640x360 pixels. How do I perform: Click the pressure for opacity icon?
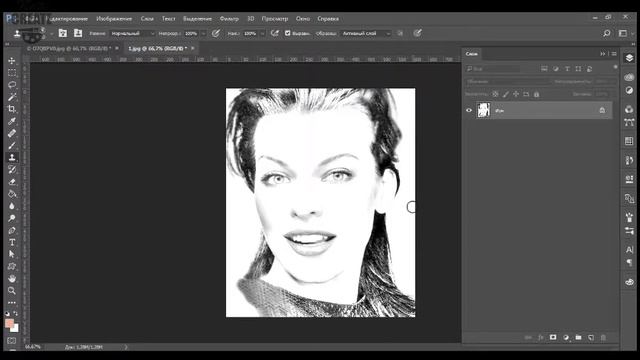coord(216,33)
